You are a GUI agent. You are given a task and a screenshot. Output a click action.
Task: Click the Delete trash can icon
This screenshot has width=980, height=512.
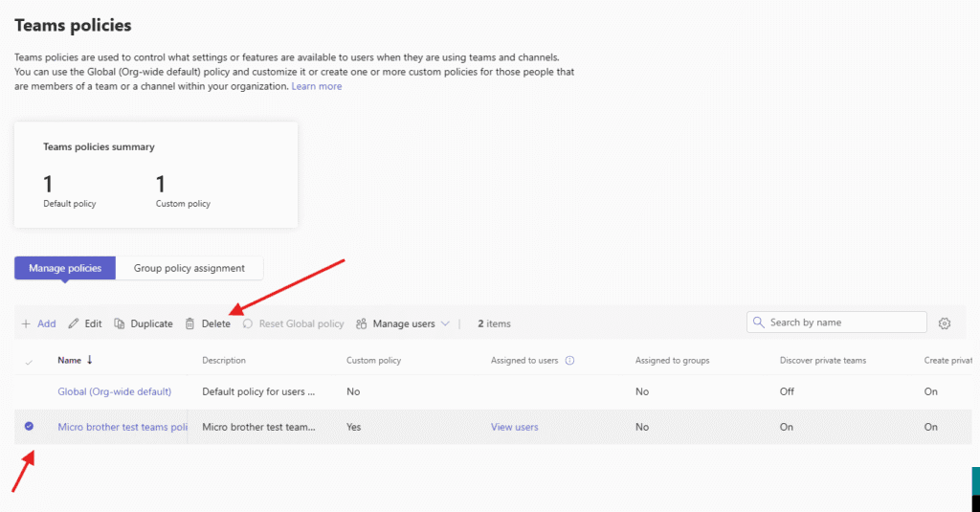point(189,324)
